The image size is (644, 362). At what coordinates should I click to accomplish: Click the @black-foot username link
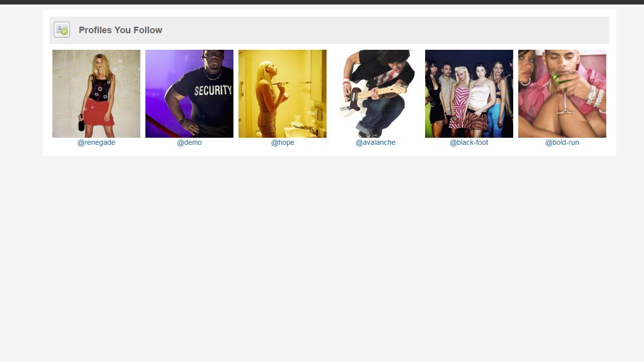[469, 143]
